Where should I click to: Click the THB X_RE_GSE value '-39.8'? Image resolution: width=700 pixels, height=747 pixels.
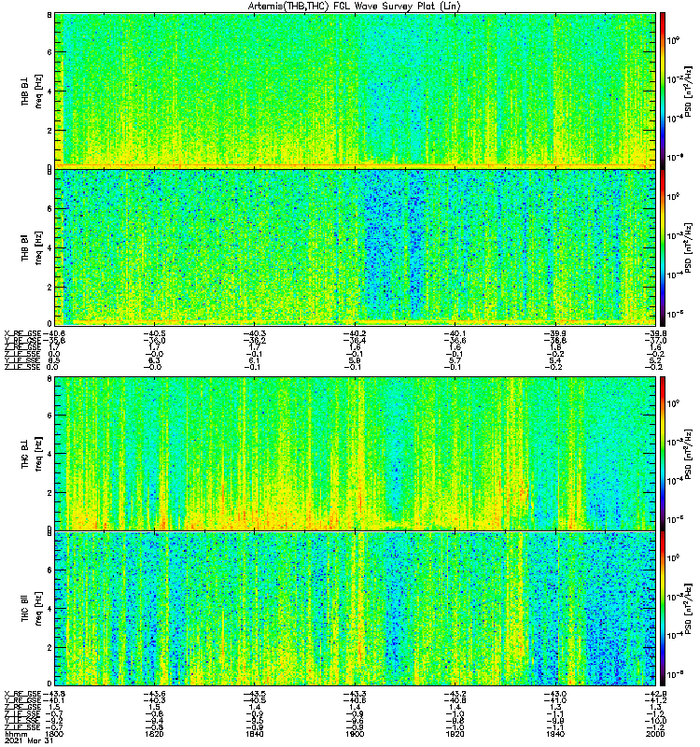click(x=655, y=333)
